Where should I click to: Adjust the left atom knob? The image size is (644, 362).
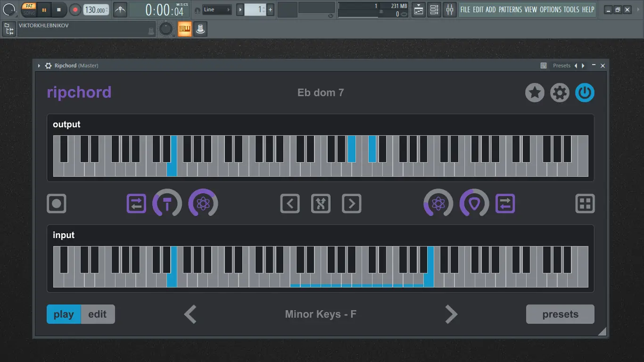[203, 204]
